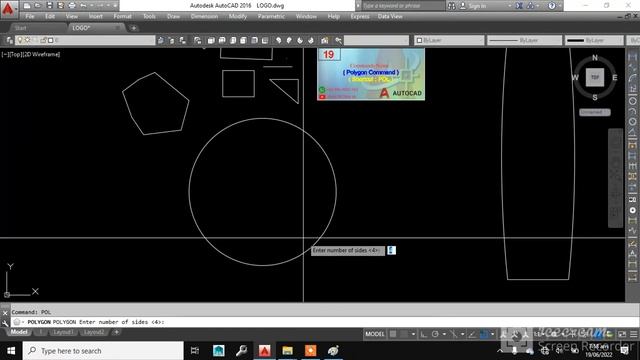Open File Explorer from the taskbar
The height and width of the screenshot is (360, 640).
coord(287,351)
